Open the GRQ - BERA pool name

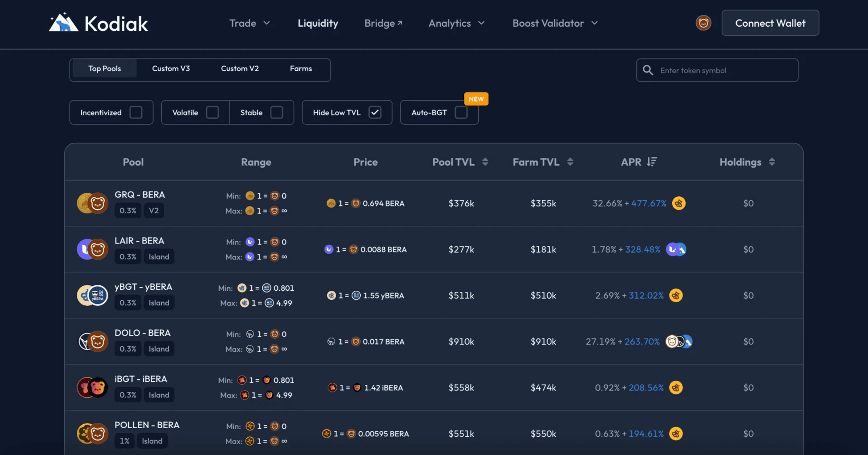[x=140, y=195]
